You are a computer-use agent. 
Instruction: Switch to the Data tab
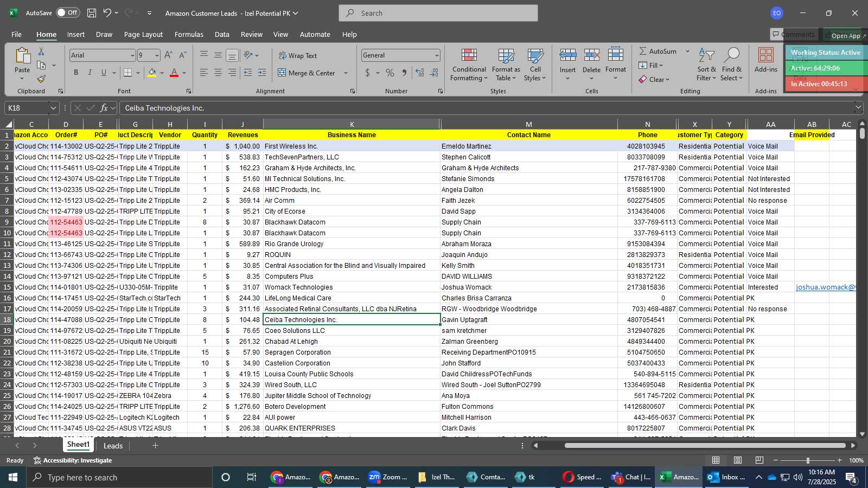(222, 34)
